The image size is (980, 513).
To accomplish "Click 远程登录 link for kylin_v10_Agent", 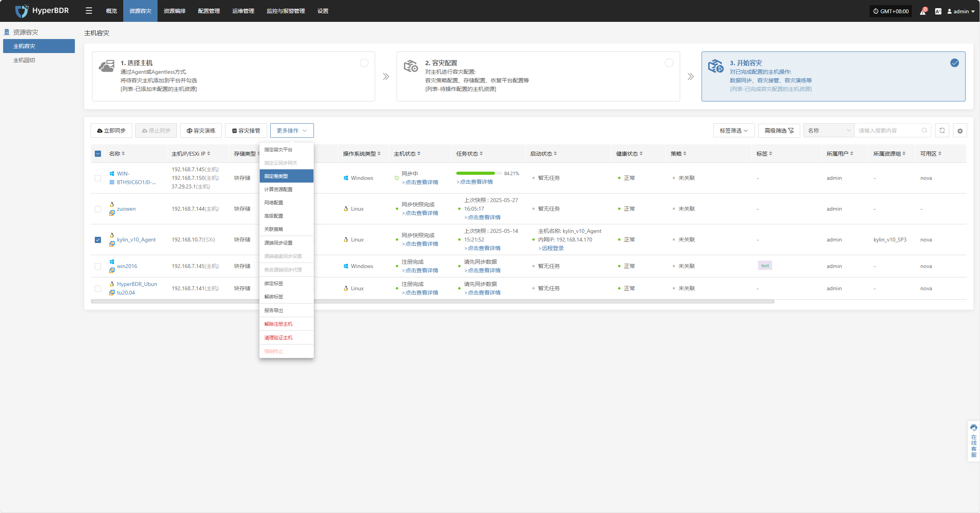I will coord(551,248).
